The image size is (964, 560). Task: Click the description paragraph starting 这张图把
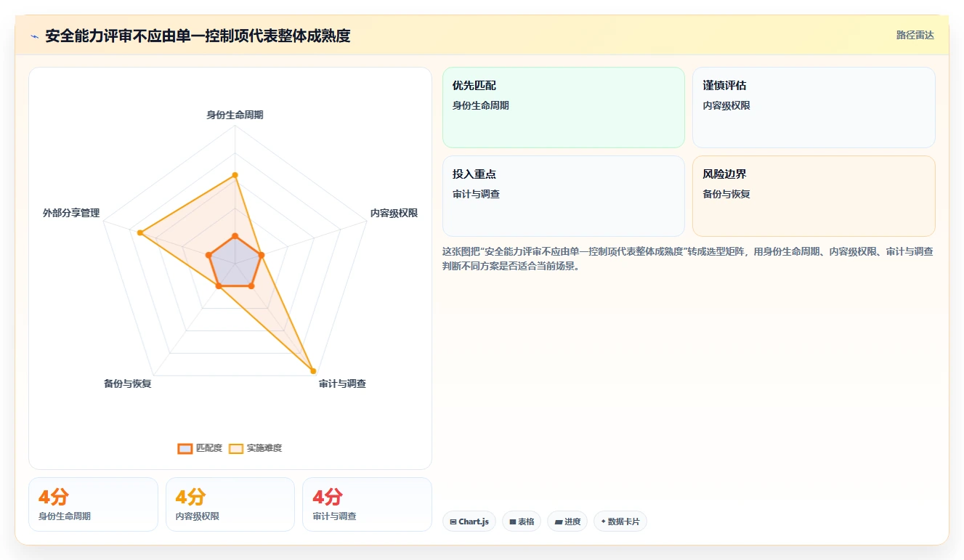[688, 259]
